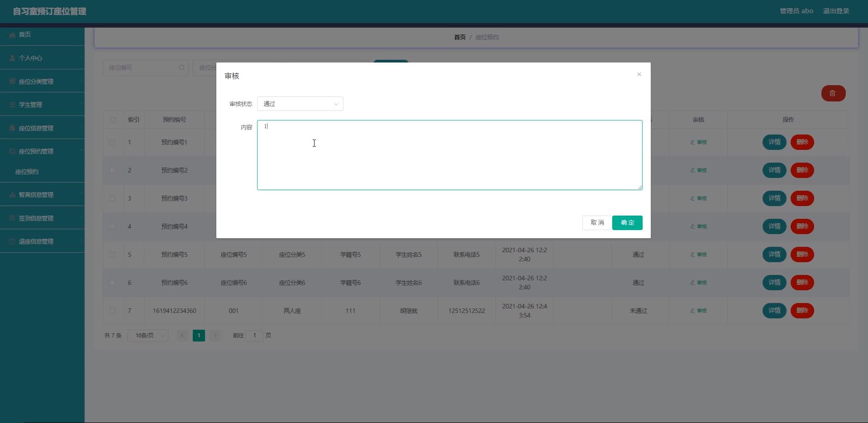Click previous page arrow in pagination
Image resolution: width=868 pixels, height=423 pixels.
(x=182, y=336)
